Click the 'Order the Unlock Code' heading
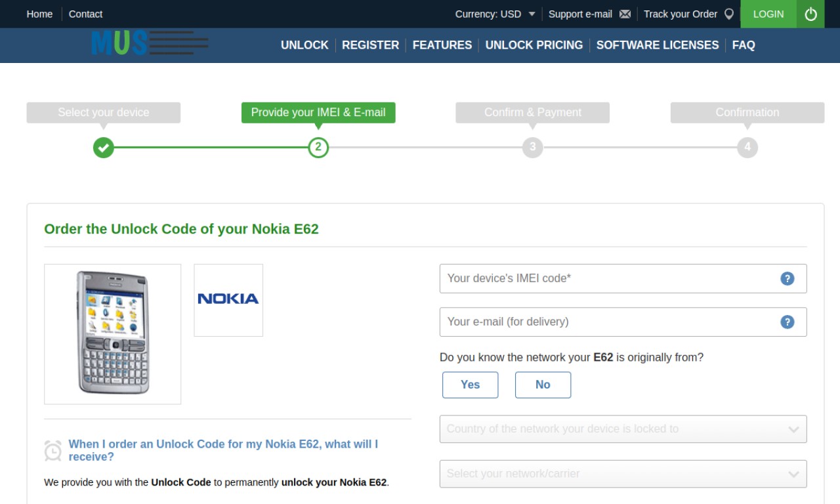 [x=181, y=229]
